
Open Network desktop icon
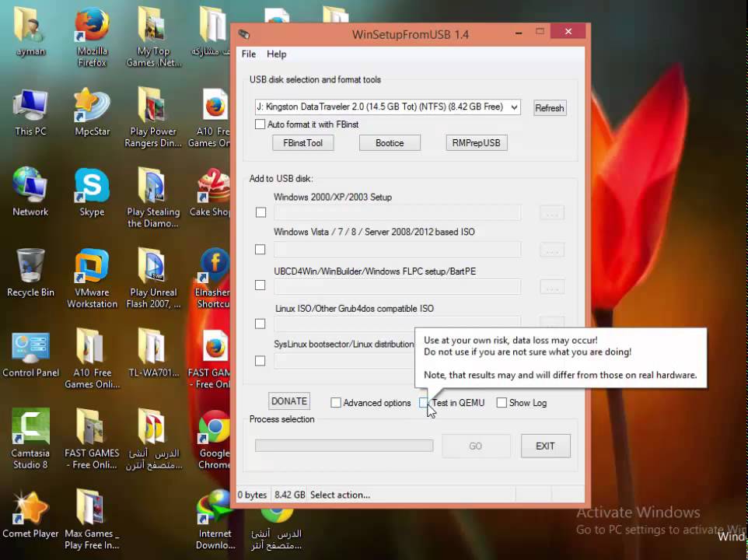[x=30, y=191]
